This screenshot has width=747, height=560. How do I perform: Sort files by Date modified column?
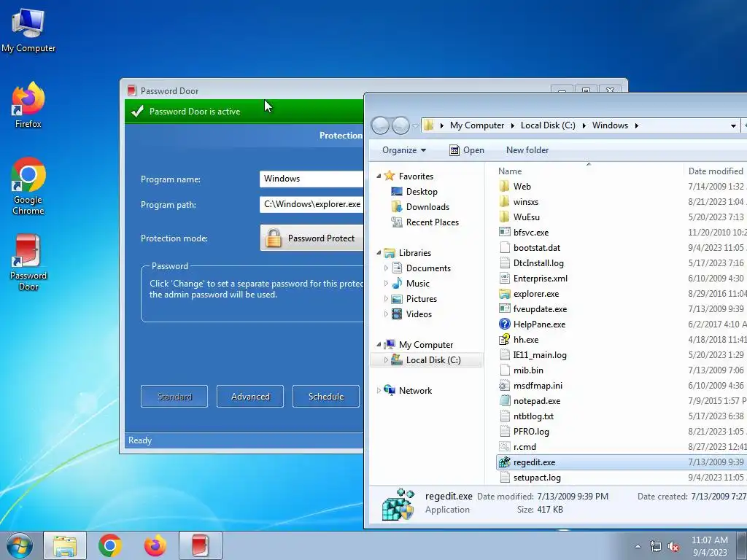[716, 171]
